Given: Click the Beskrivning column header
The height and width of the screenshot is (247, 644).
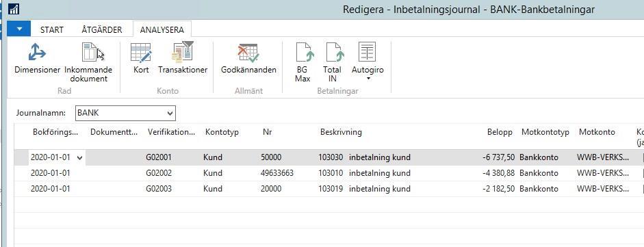Looking at the screenshot, I should click(341, 132).
